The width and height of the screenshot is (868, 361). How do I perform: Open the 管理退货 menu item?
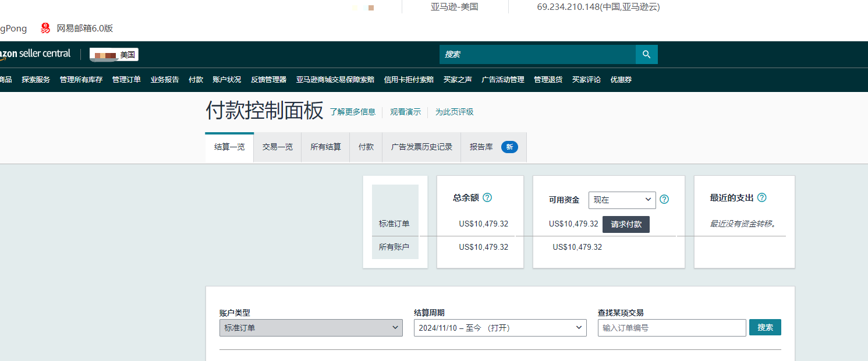548,80
